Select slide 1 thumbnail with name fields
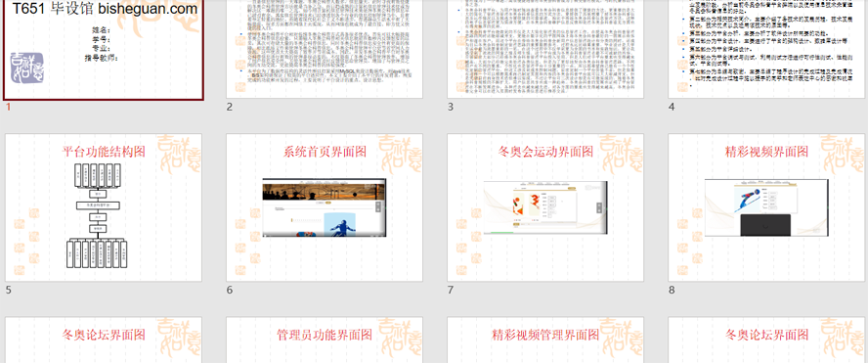 [x=104, y=49]
